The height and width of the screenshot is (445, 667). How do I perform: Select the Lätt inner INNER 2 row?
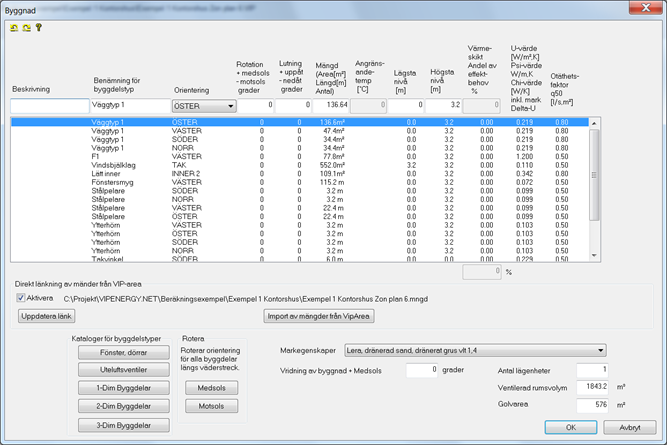300,174
